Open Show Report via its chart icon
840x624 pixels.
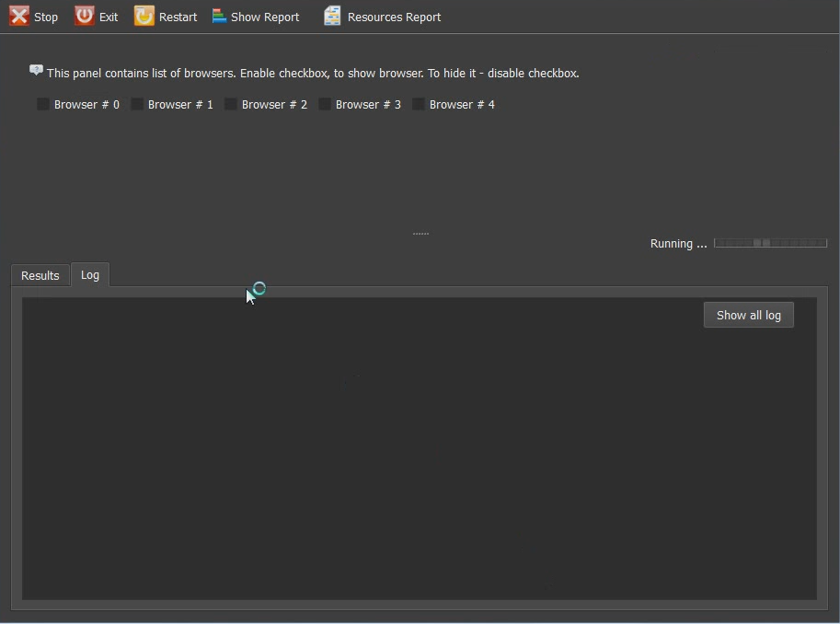[x=219, y=17]
